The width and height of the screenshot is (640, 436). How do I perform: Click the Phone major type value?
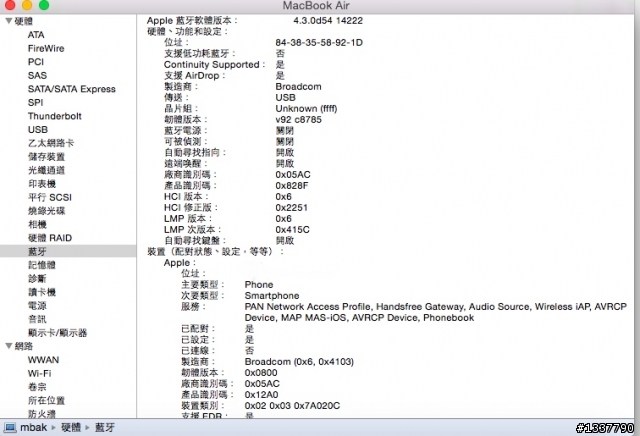point(259,285)
